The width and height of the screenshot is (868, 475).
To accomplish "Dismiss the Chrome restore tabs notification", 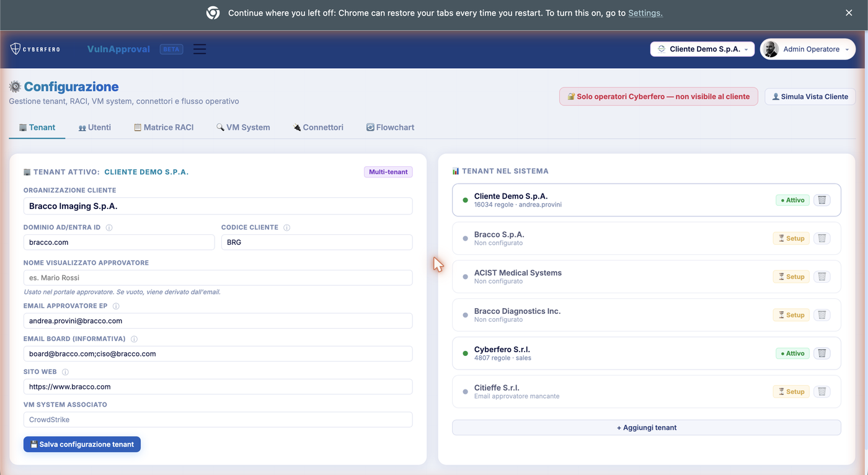I will [x=849, y=12].
